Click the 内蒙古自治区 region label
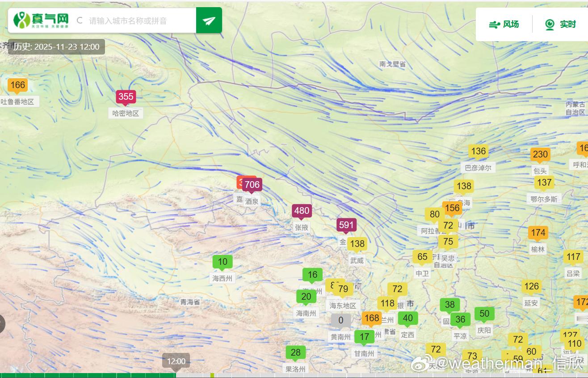 click(x=575, y=108)
